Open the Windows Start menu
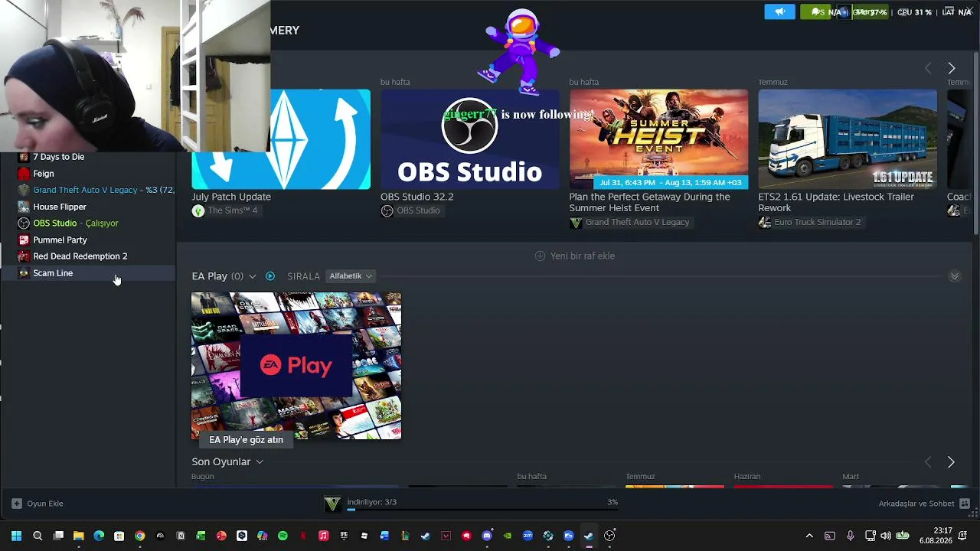980x551 pixels. click(16, 536)
